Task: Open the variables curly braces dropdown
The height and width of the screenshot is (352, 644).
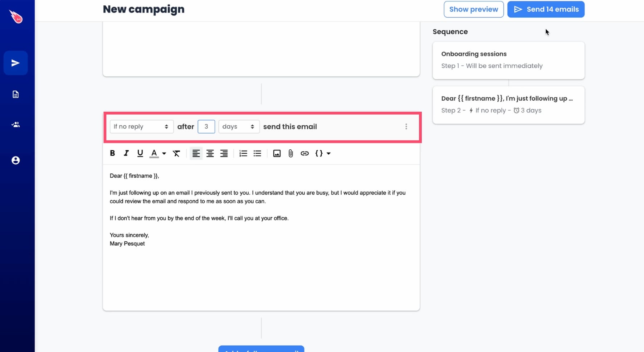Action: [x=323, y=153]
